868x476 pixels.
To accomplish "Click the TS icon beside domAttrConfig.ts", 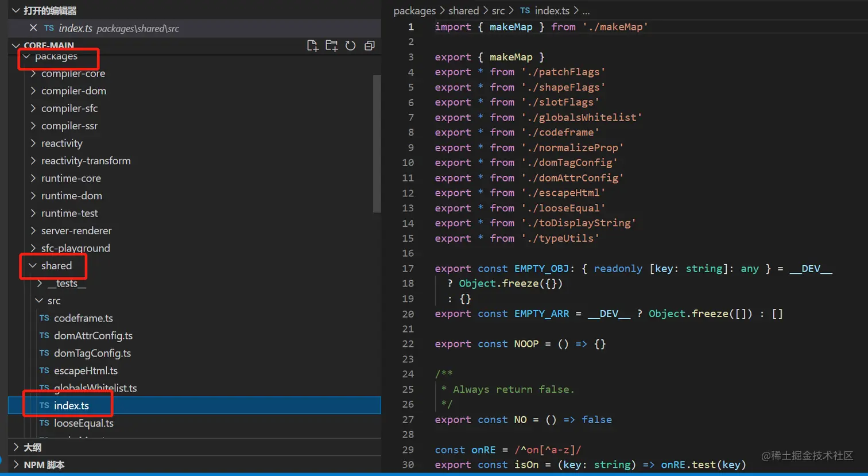I will pos(44,335).
